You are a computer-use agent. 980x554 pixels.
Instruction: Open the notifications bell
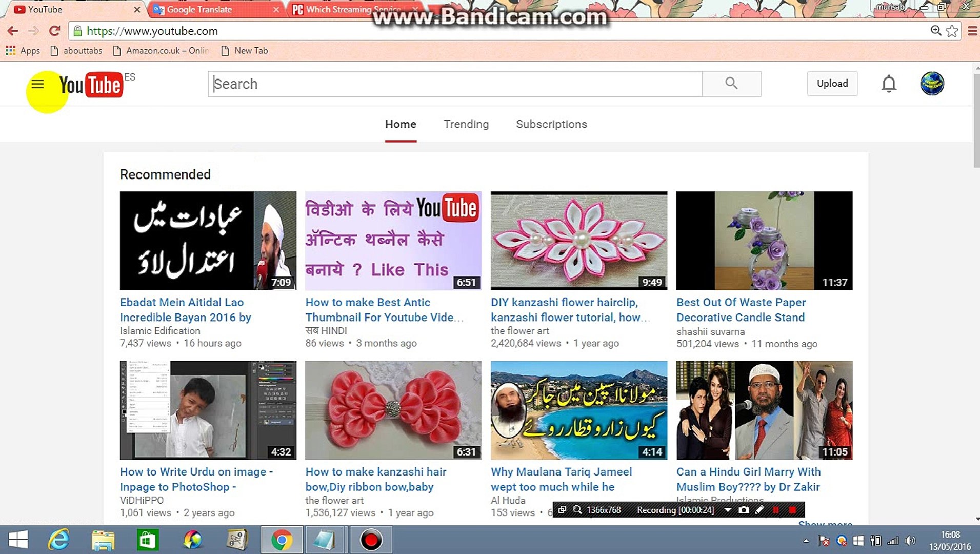click(889, 84)
